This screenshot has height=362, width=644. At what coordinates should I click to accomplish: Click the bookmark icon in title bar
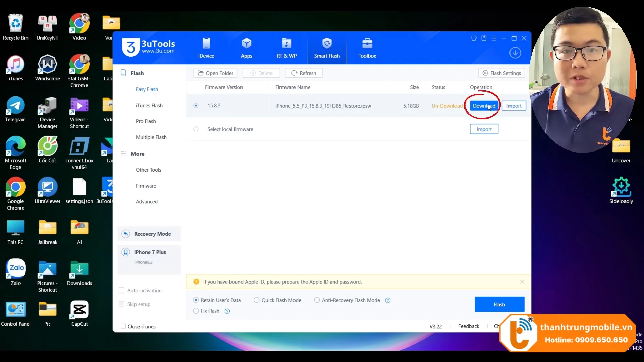coord(484,38)
